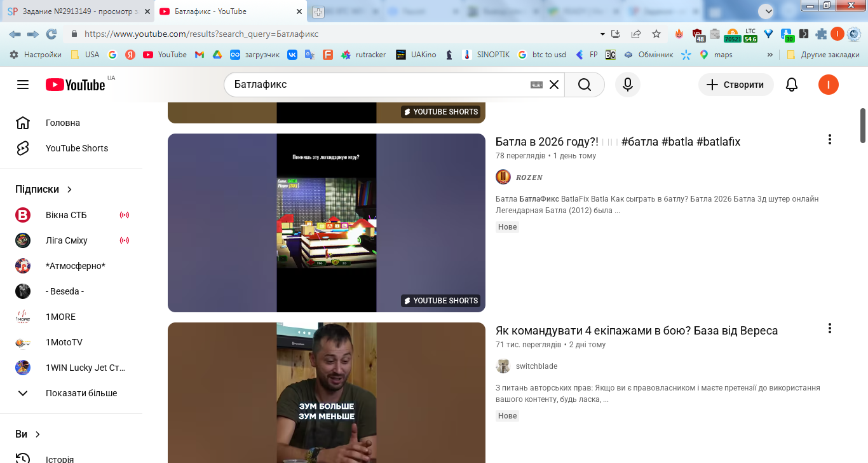This screenshot has height=463, width=868.
Task: Open video title Як командувати 4 екіпажами
Action: tap(637, 331)
